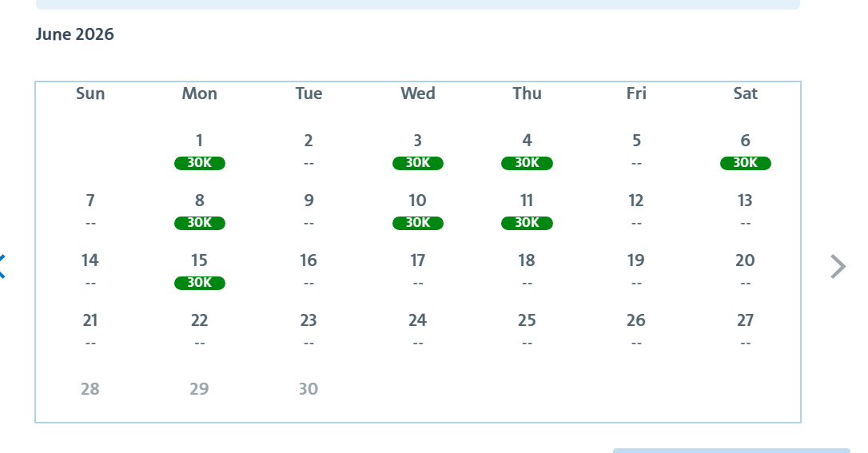Choose June 3 30K award date
The width and height of the screenshot is (868, 453).
[x=418, y=150]
